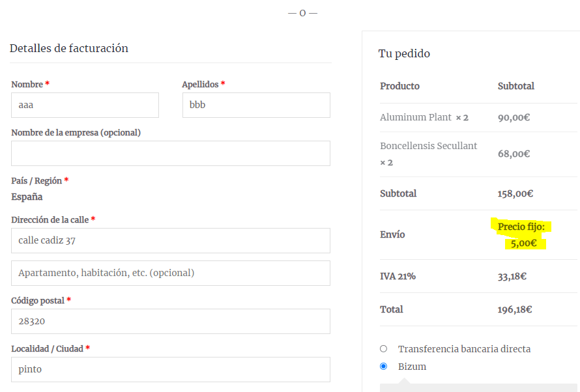Click the Tu pedido heading
580x392 pixels.
tap(404, 53)
